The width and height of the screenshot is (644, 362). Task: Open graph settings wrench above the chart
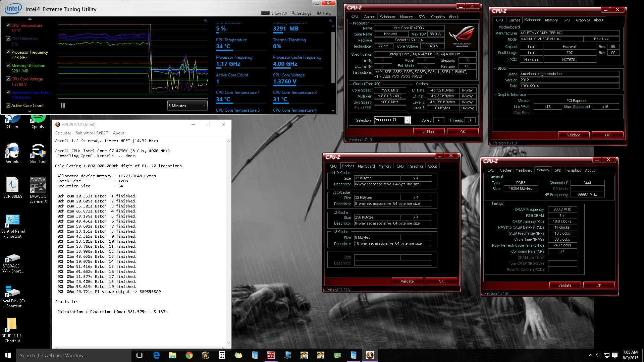point(205,21)
